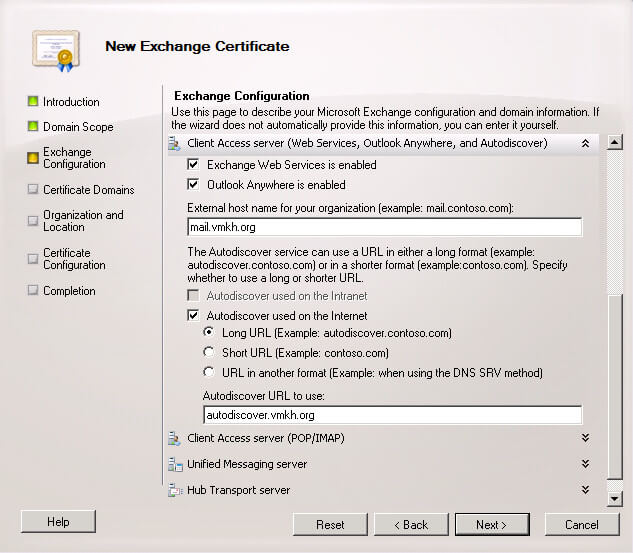633x553 pixels.
Task: Click the Unified Messaging server heading text
Action: tap(247, 464)
